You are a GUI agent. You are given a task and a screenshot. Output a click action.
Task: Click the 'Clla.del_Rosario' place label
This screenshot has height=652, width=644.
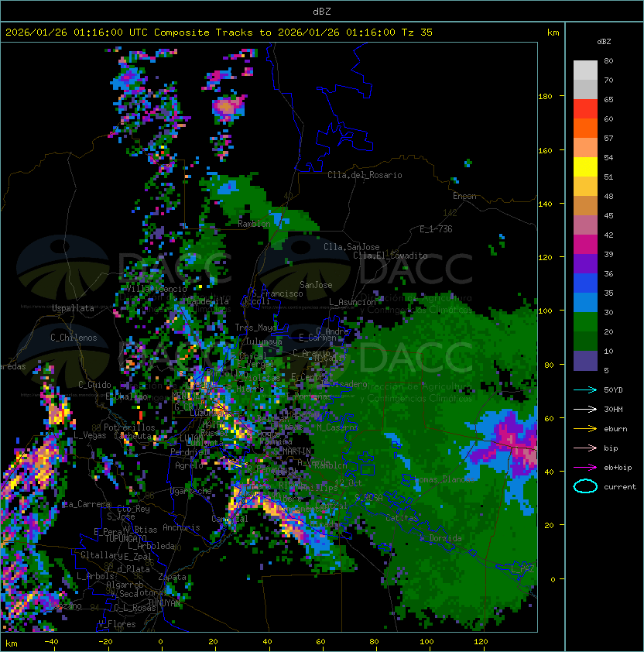(x=365, y=175)
